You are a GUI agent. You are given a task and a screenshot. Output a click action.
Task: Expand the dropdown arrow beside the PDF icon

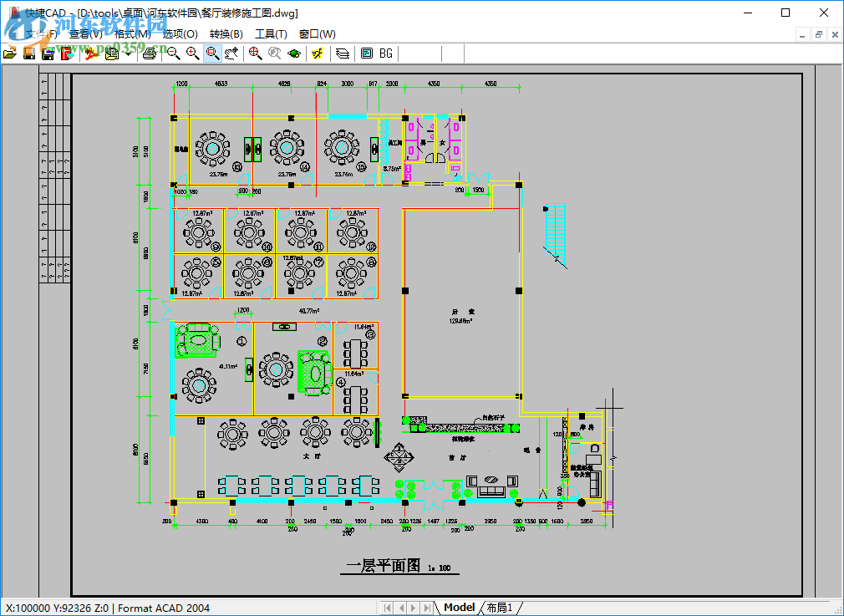tap(127, 53)
